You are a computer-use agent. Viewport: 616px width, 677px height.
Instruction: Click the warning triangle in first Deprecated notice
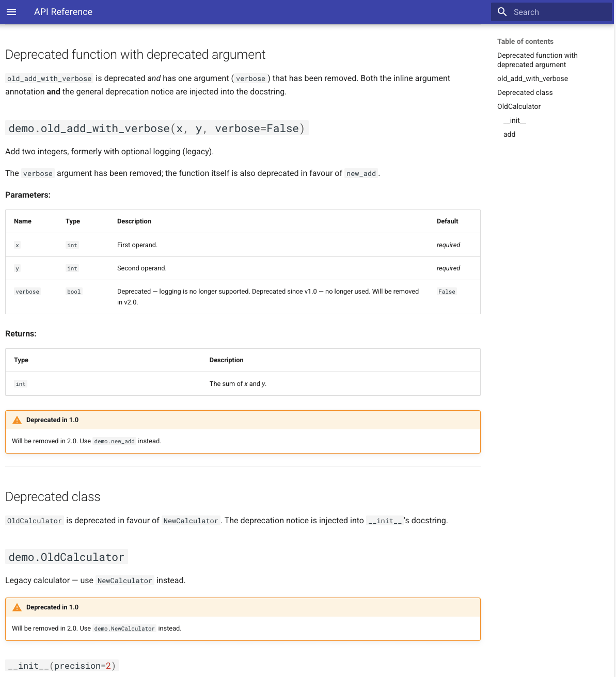[17, 420]
